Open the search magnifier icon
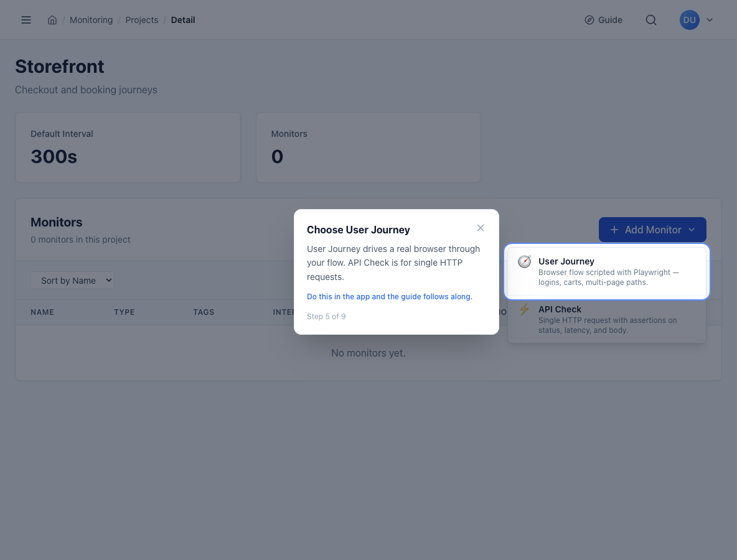The width and height of the screenshot is (737, 560). (651, 20)
